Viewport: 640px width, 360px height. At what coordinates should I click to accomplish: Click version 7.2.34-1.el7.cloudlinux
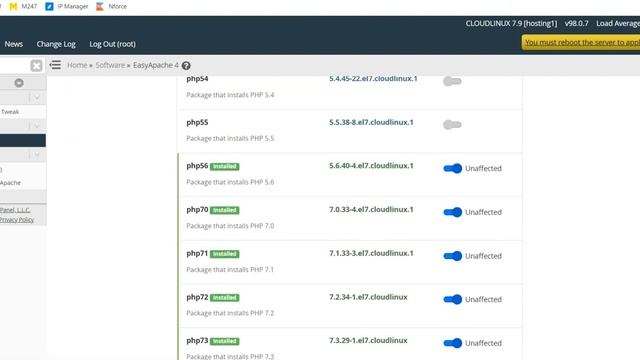368,297
